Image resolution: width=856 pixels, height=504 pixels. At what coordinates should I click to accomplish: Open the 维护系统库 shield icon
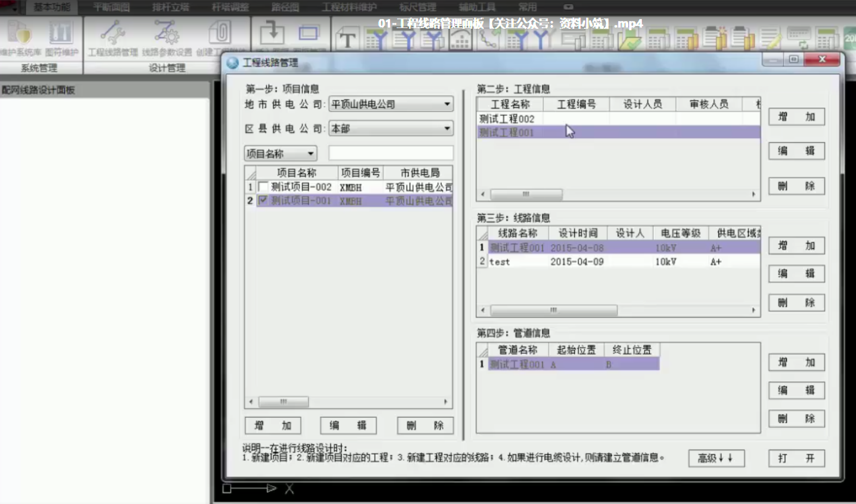(x=20, y=34)
